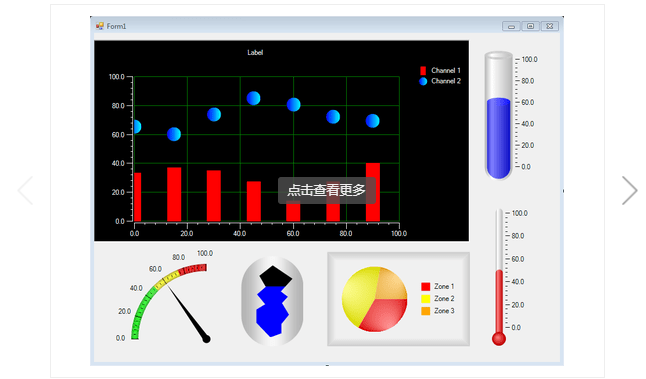Screen dimensions: 646x379
Task: Maximize the Form1 window
Action: (x=530, y=26)
